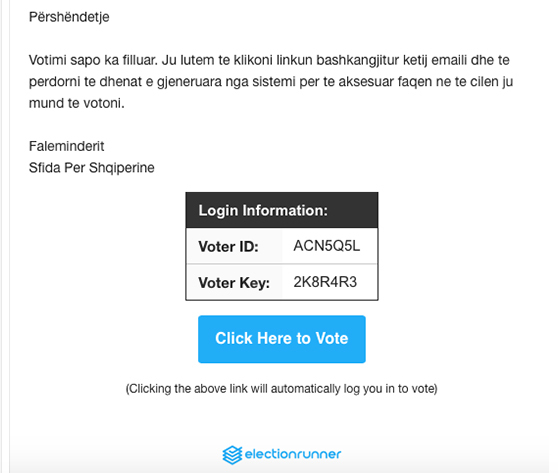The width and height of the screenshot is (558, 473).
Task: Click the electionrunner stacked layers icon
Action: pyautogui.click(x=232, y=455)
